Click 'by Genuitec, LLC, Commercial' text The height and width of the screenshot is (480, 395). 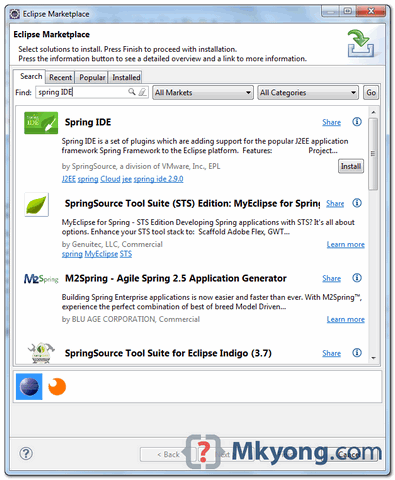(112, 244)
